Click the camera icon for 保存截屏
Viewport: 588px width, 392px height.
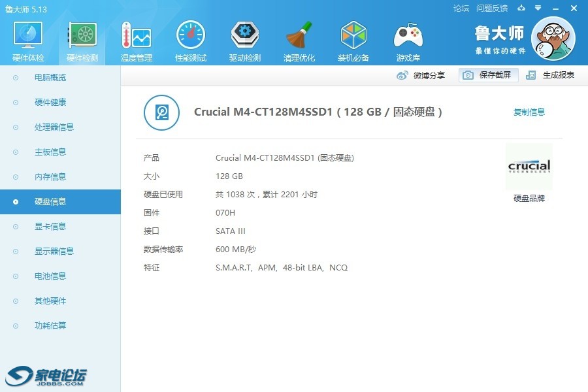point(468,75)
